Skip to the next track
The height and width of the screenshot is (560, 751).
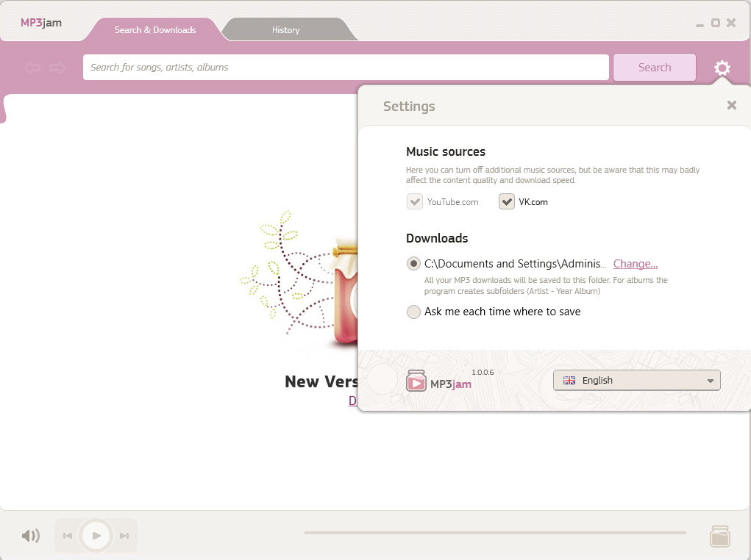(x=124, y=536)
